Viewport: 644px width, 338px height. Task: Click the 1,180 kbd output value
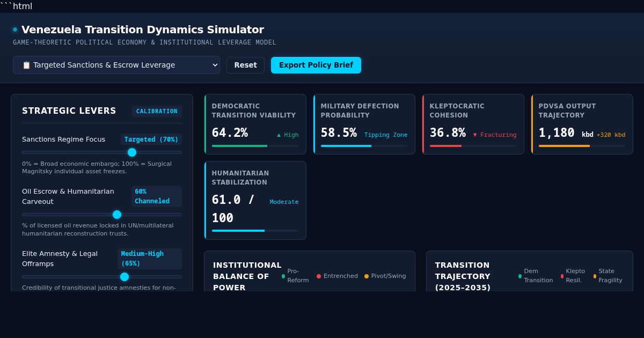566,133
